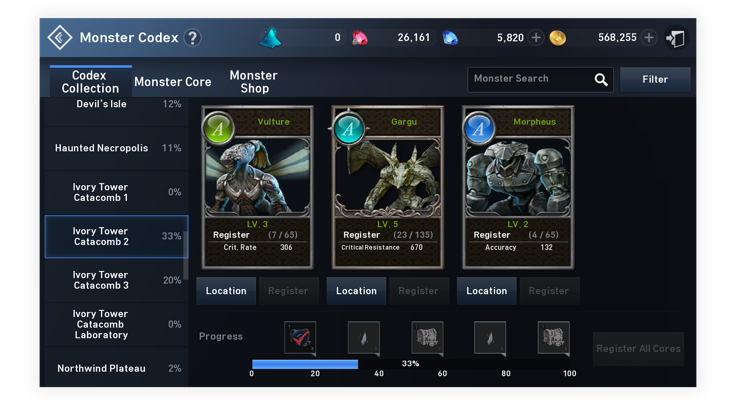Select Haunted Necropolis in the region list
The height and width of the screenshot is (405, 736).
(x=116, y=148)
